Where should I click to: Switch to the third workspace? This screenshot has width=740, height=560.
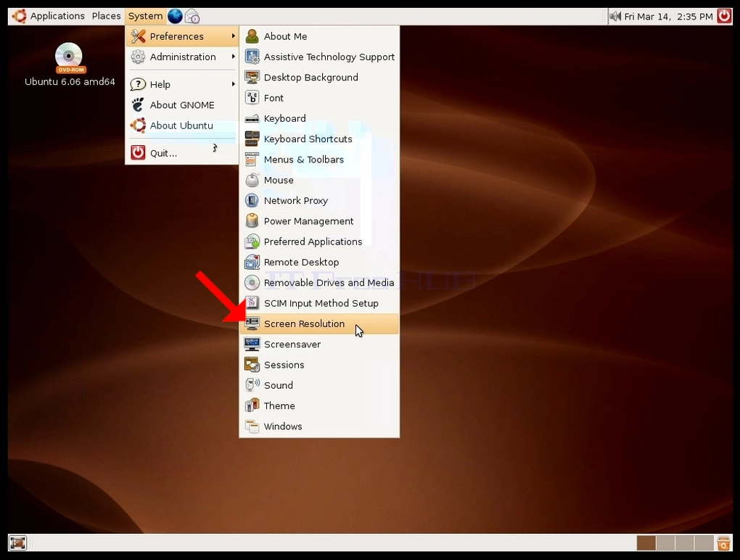[x=685, y=543]
